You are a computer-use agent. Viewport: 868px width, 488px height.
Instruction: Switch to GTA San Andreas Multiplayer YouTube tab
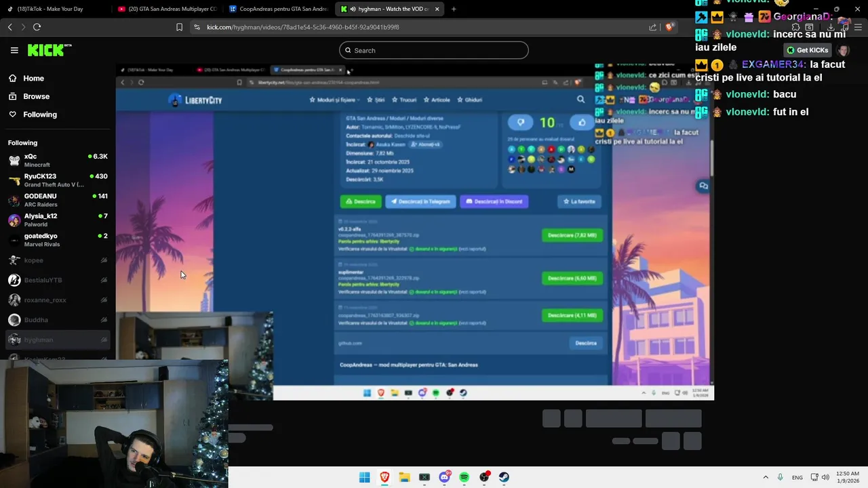(x=166, y=9)
